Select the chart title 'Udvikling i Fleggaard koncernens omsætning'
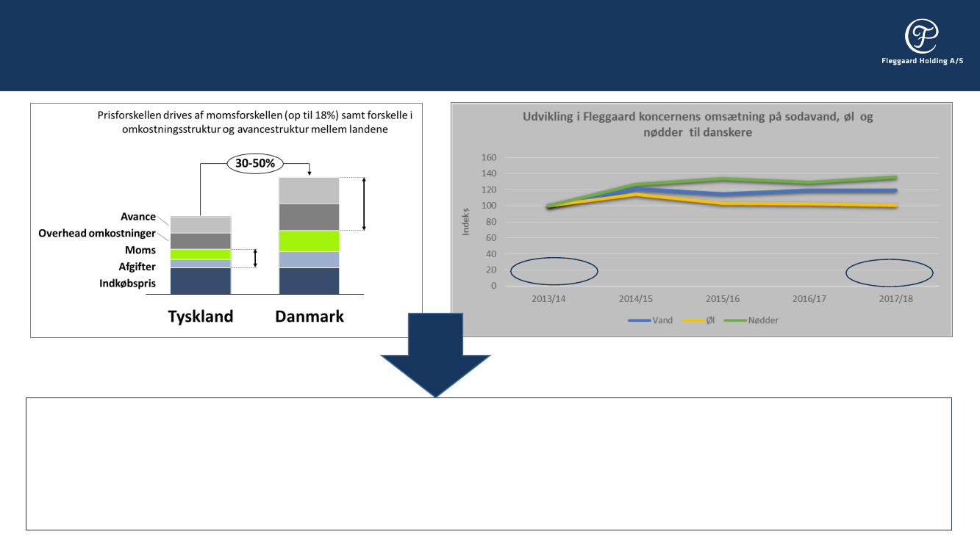This screenshot has width=980, height=551. 698,124
